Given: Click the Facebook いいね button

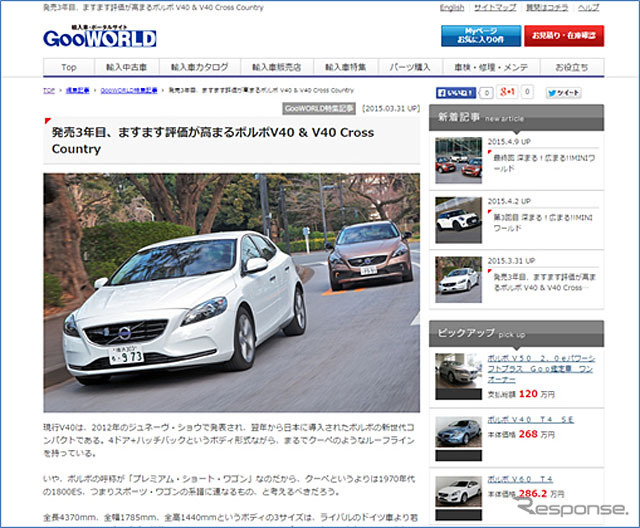Looking at the screenshot, I should [456, 93].
